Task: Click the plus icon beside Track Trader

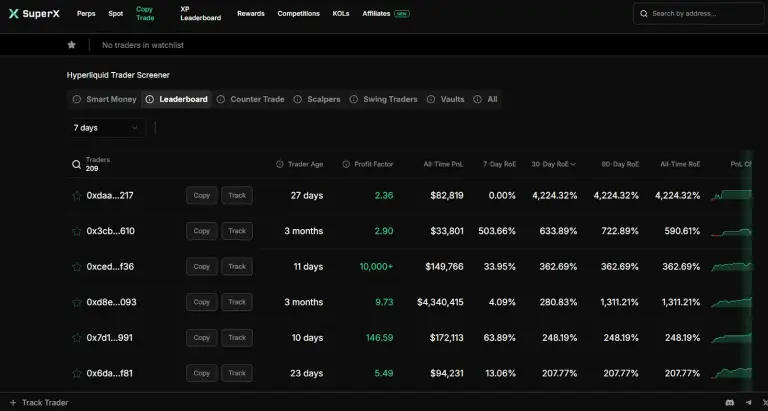Action: tap(13, 403)
